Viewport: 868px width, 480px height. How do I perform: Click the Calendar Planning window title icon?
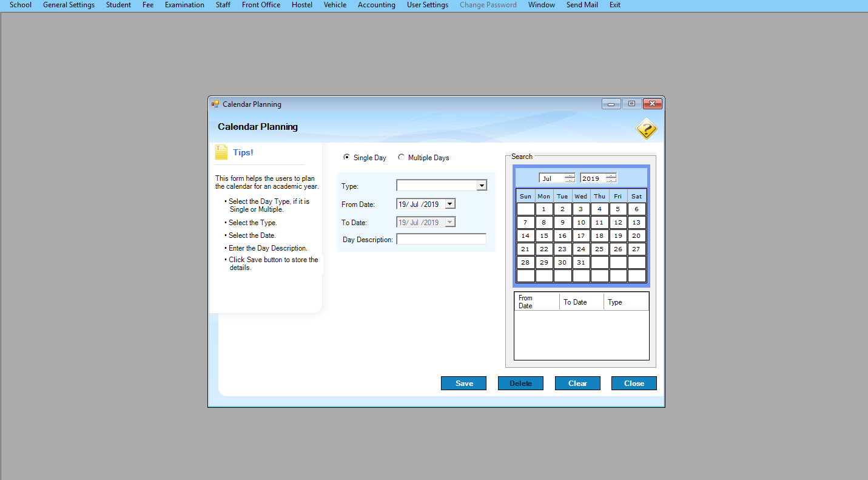(215, 104)
